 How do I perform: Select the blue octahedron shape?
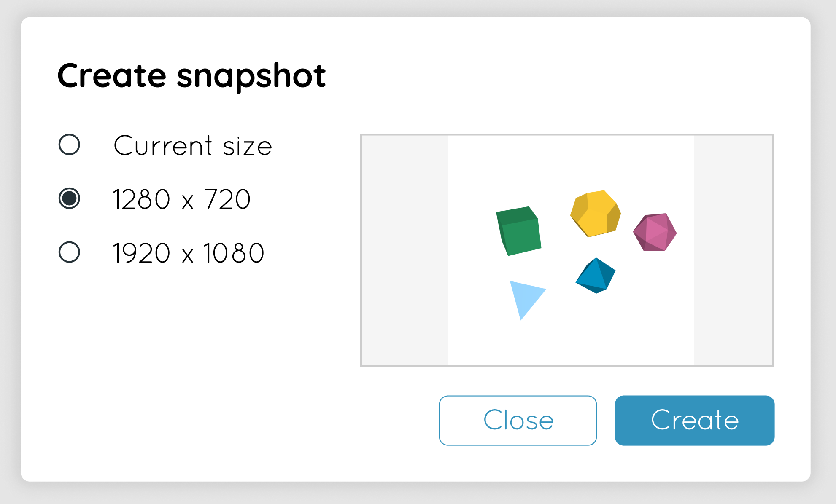[595, 276]
